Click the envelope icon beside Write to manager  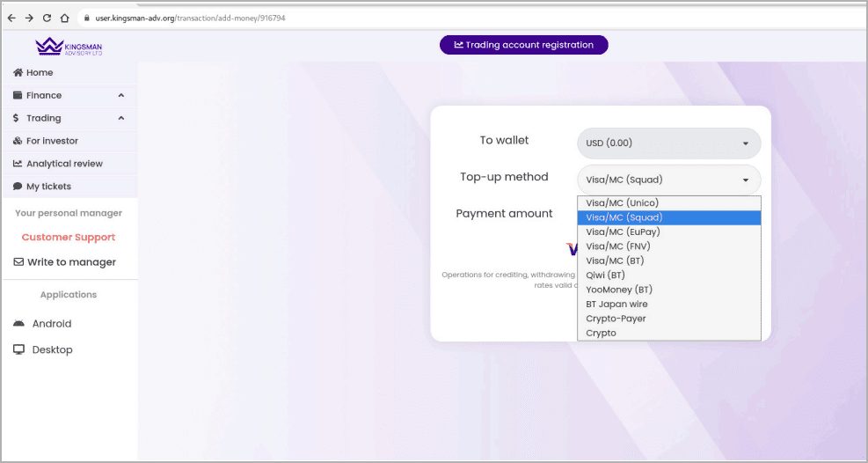pos(19,262)
